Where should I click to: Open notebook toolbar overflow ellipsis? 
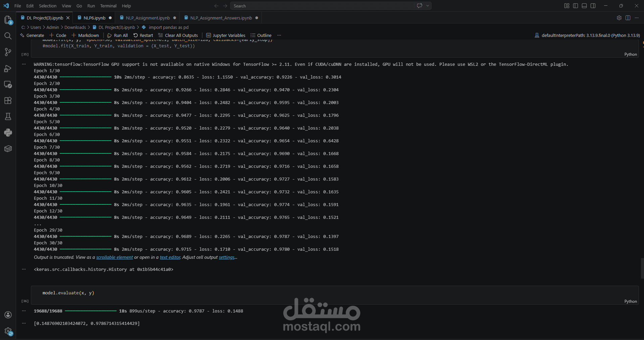(x=279, y=35)
